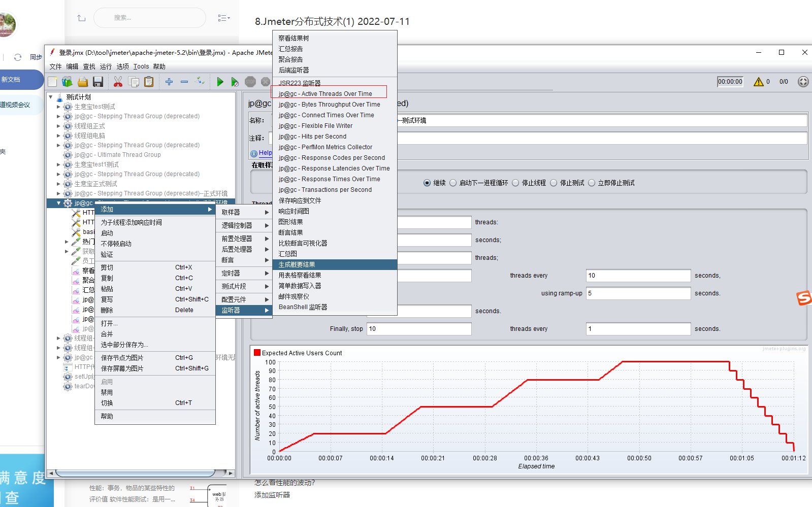The image size is (812, 507).
Task: Click jp@gc - Ultimate Thread Group tree row
Action: point(117,155)
